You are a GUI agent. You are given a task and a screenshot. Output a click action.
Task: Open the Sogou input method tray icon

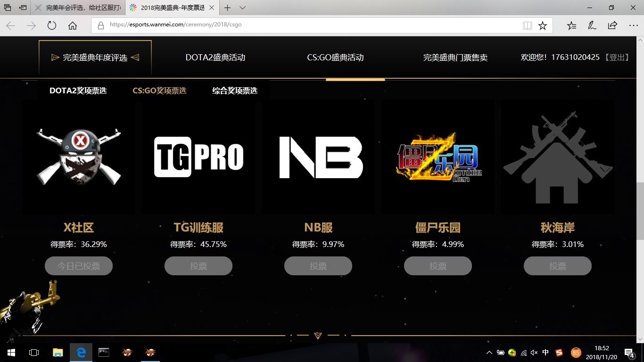coord(559,353)
